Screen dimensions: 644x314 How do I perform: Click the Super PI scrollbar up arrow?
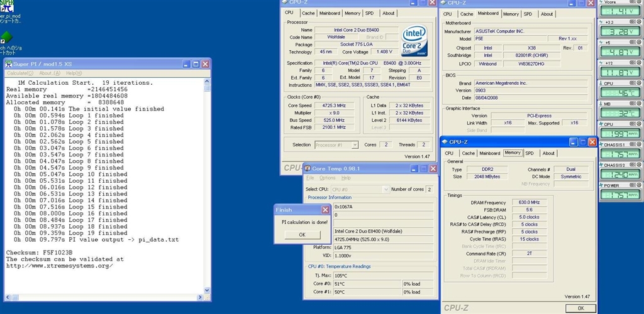point(208,82)
